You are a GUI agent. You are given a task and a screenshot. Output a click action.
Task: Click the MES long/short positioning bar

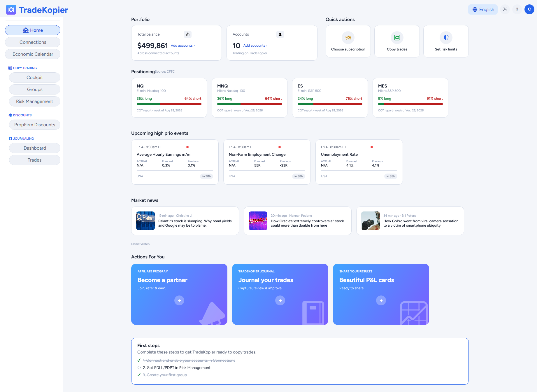pos(410,104)
